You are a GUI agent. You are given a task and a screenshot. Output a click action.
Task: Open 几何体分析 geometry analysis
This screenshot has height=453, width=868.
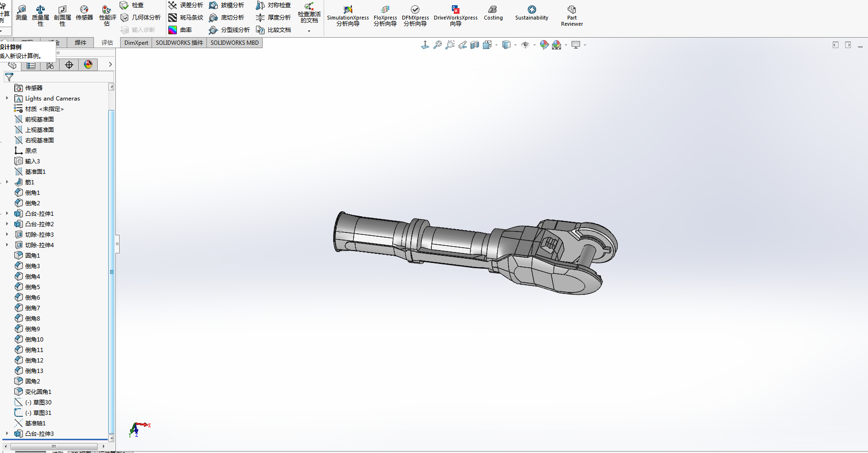(140, 18)
